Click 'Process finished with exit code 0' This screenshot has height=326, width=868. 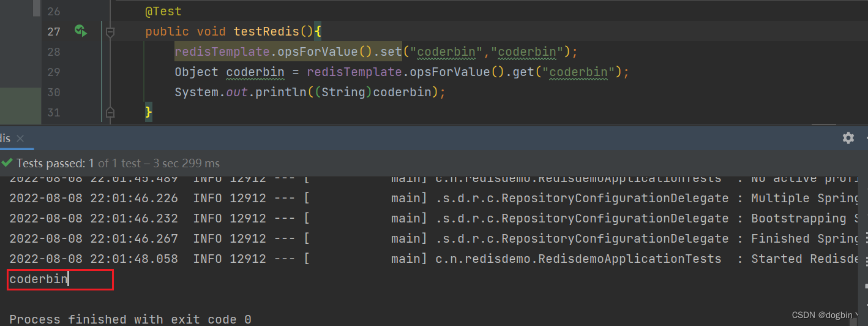point(130,319)
